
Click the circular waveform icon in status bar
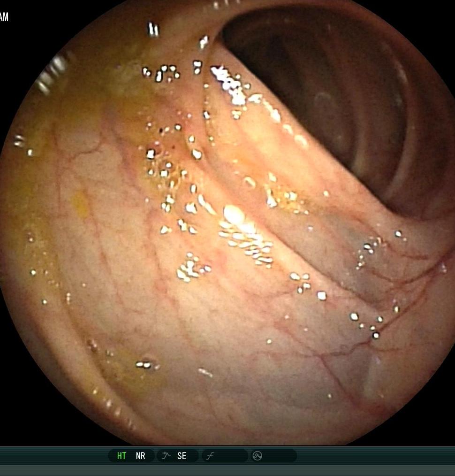pyautogui.click(x=257, y=456)
